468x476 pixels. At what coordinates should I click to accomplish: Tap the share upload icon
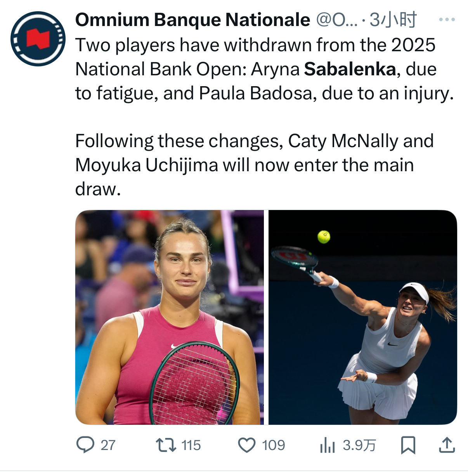tap(447, 445)
